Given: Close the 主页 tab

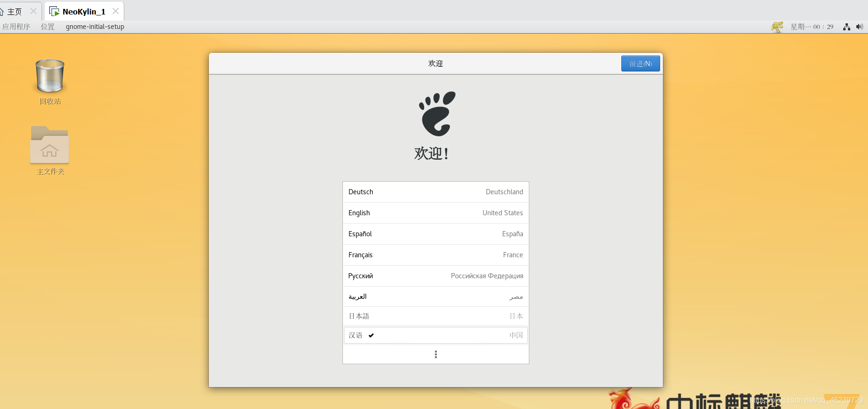Looking at the screenshot, I should point(33,11).
